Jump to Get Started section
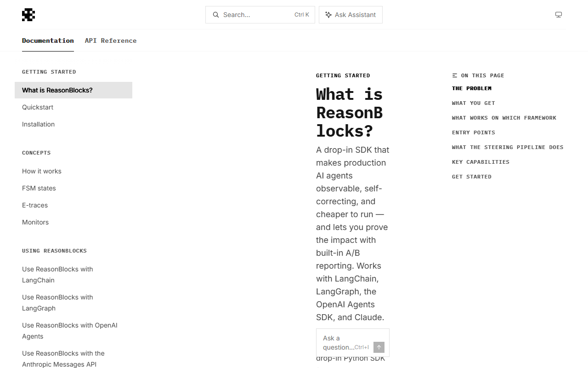The width and height of the screenshot is (588, 368). coord(472,177)
